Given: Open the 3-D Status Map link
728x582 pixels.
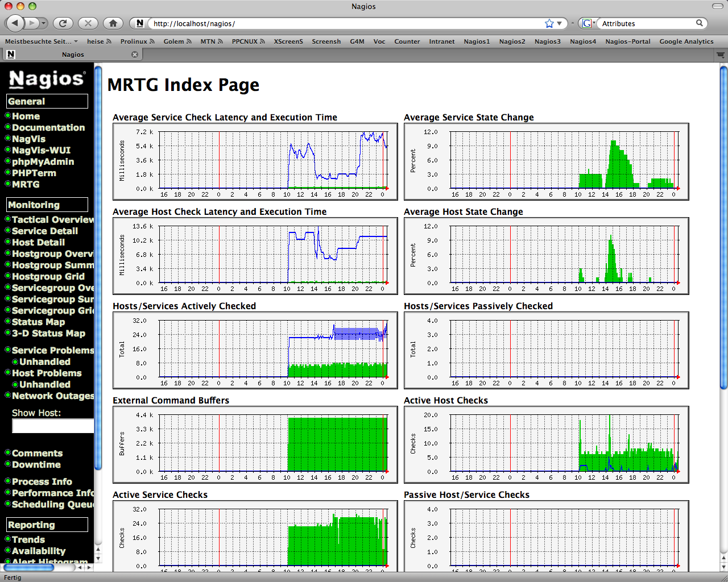Looking at the screenshot, I should click(48, 333).
